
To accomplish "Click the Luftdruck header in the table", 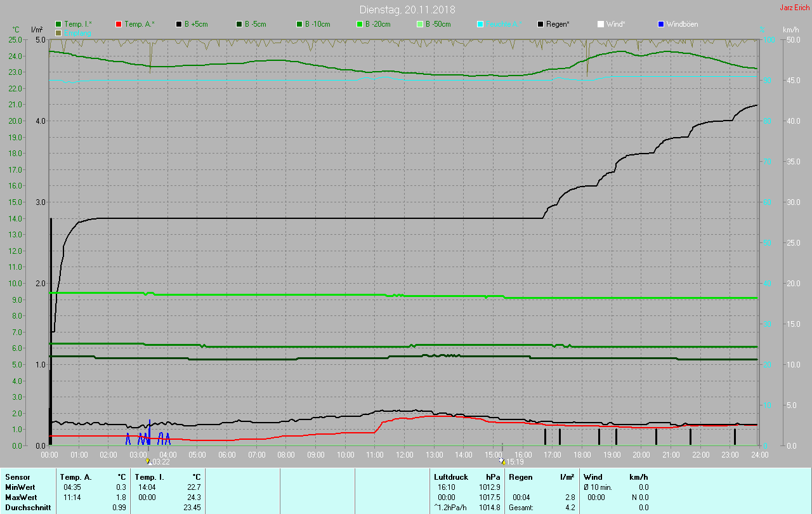I will tap(450, 477).
